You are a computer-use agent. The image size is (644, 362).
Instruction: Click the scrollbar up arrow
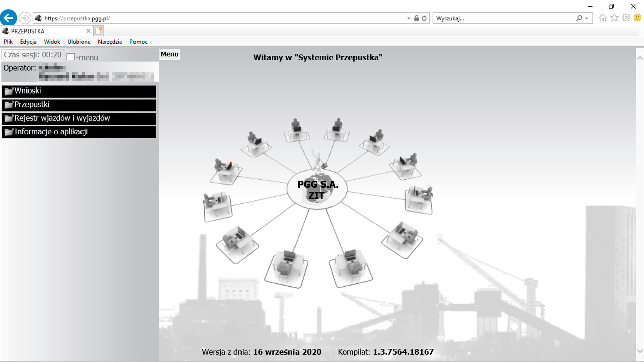(640, 58)
